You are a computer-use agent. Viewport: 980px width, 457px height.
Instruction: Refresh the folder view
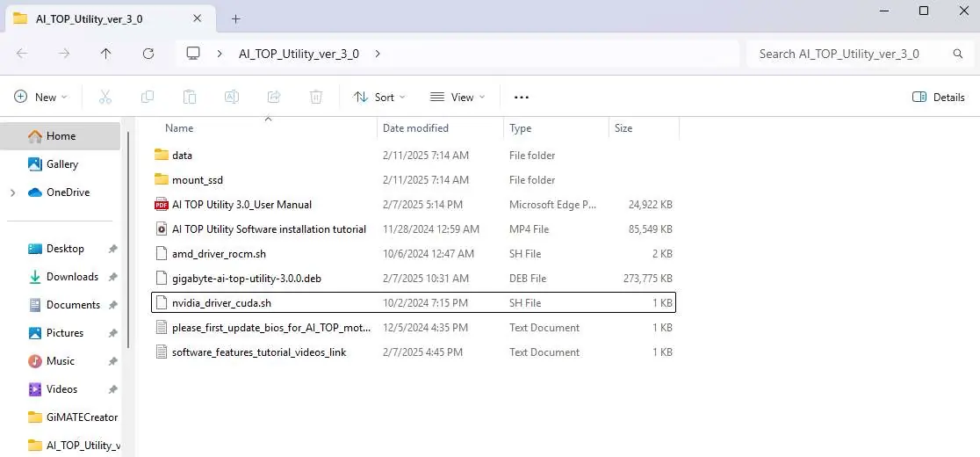(x=148, y=54)
